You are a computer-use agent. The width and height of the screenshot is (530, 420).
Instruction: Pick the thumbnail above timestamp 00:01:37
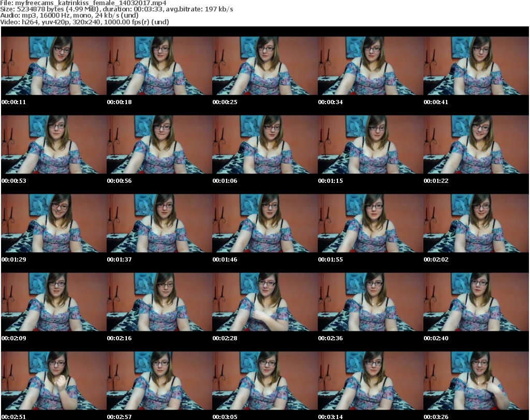coord(159,223)
